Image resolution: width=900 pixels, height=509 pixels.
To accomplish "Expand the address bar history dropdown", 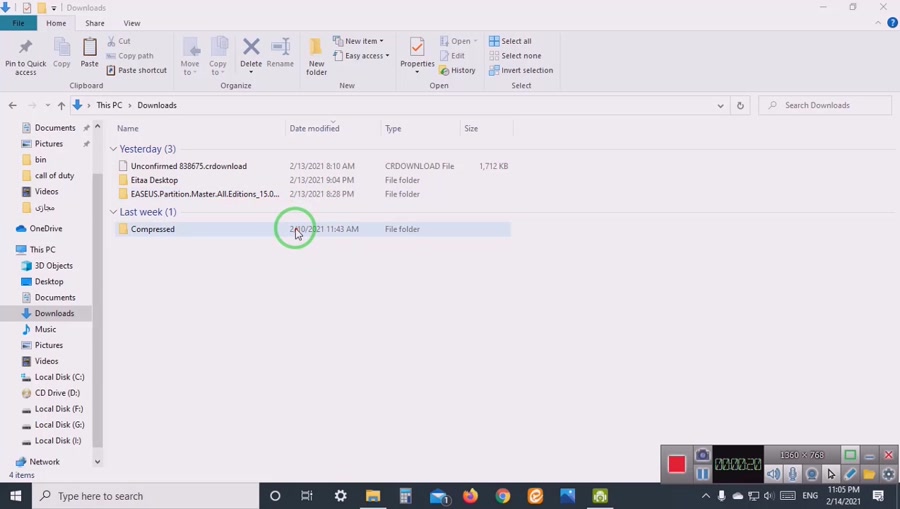I will (720, 106).
